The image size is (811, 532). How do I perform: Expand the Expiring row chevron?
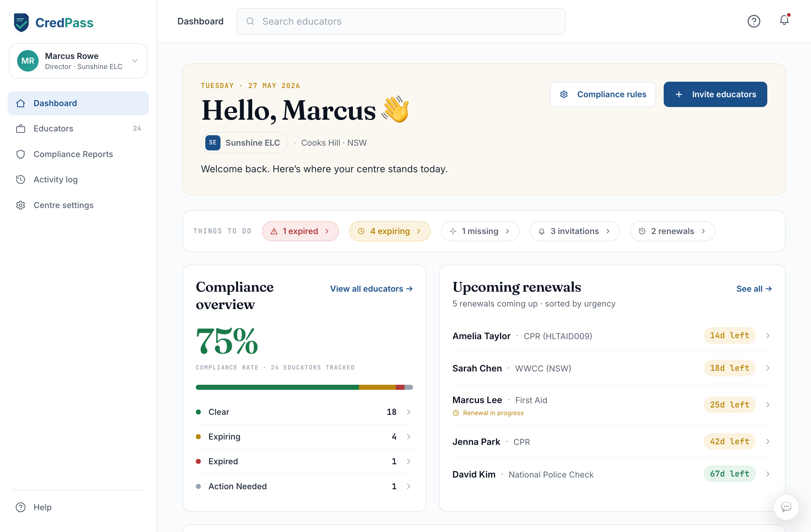click(x=408, y=436)
